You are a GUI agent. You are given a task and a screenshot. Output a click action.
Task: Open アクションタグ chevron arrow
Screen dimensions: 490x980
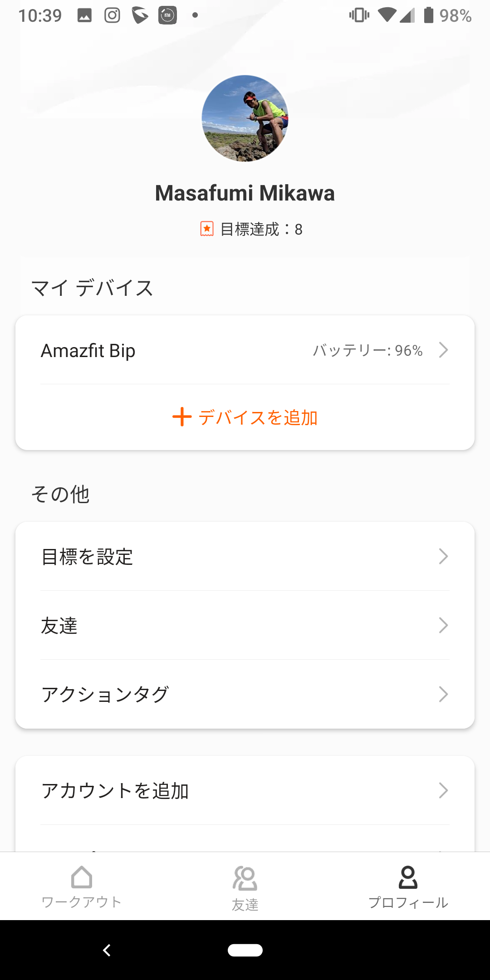(443, 694)
